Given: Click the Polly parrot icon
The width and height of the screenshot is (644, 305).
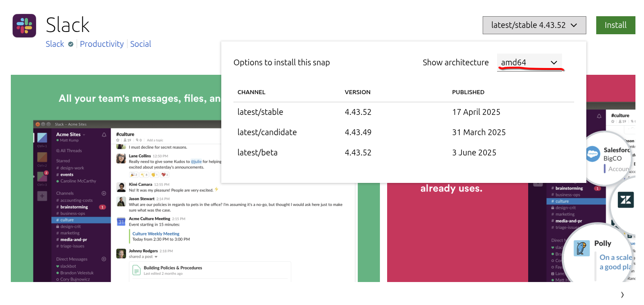Looking at the screenshot, I should tap(581, 248).
